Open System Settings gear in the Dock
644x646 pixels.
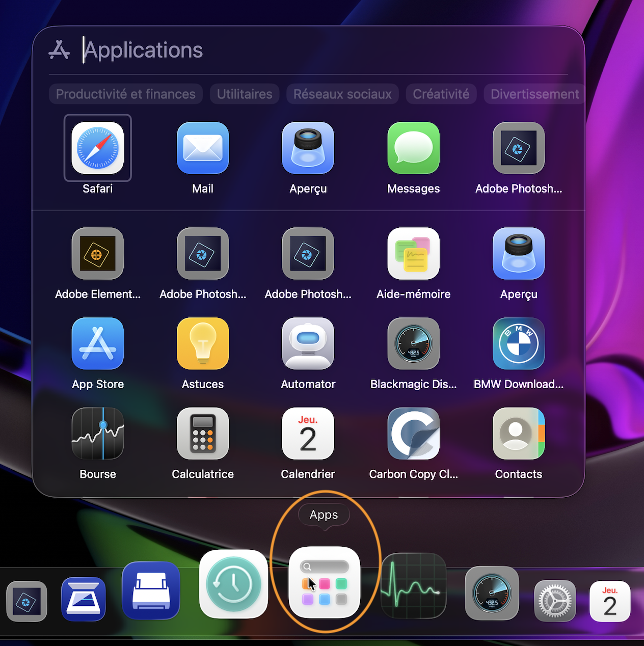point(555,601)
